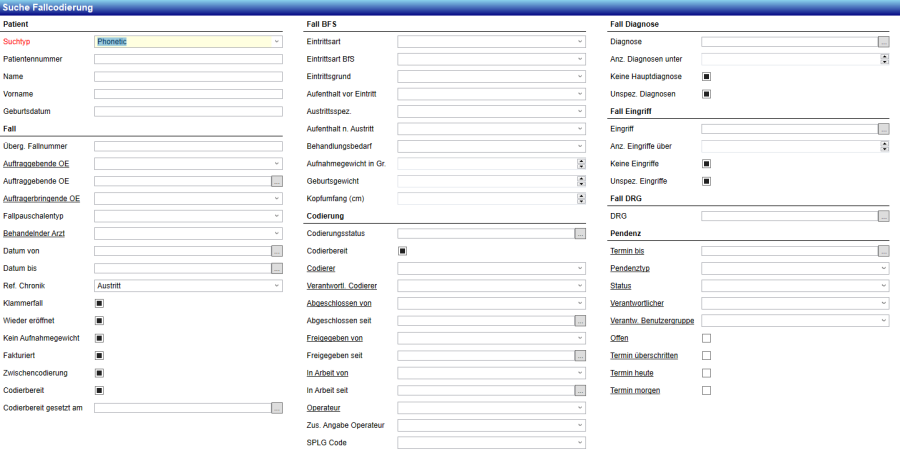Open the Suchtyp dropdown showing Phonetic
900x454 pixels.
[188, 41]
